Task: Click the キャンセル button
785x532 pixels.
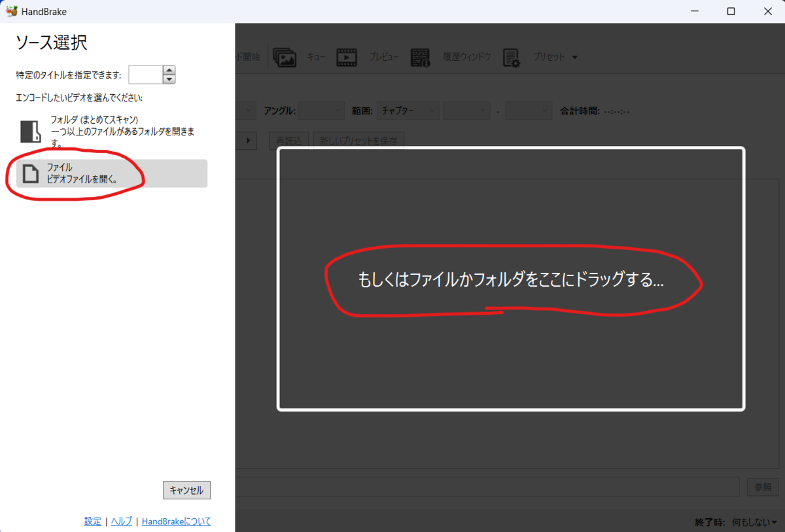Action: coord(186,490)
